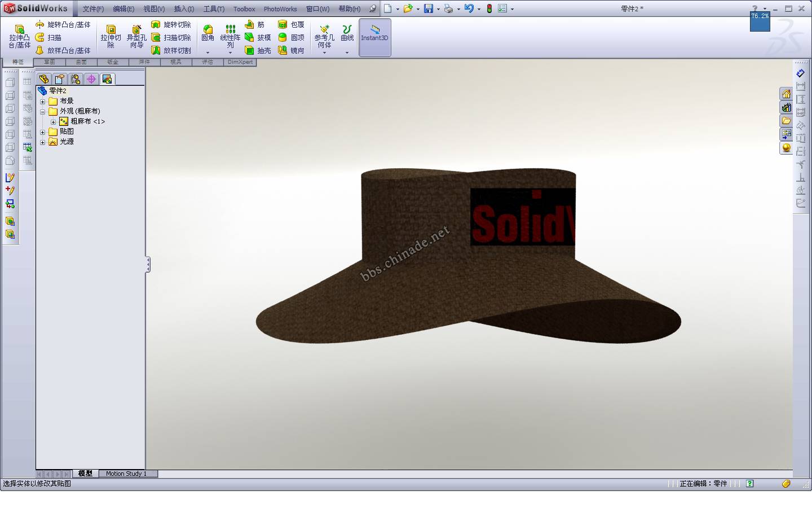Click the help question mark in status bar
This screenshot has width=812, height=508.
pyautogui.click(x=749, y=484)
